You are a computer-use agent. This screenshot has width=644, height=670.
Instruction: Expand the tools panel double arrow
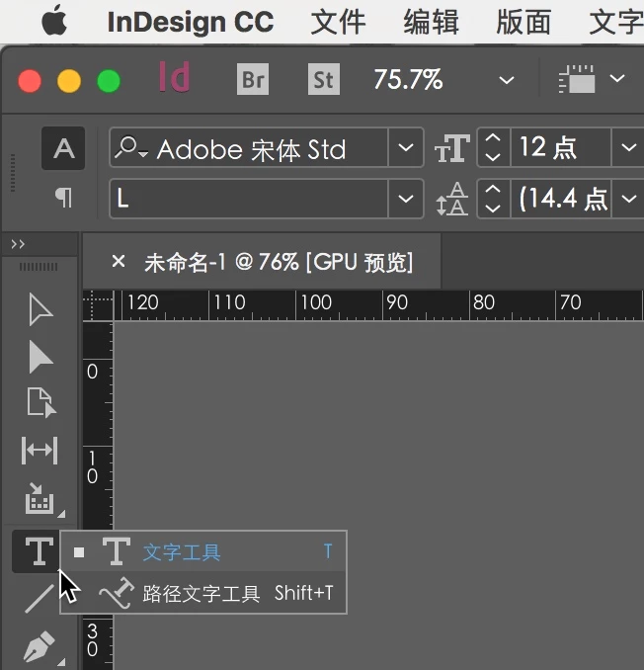tap(18, 244)
